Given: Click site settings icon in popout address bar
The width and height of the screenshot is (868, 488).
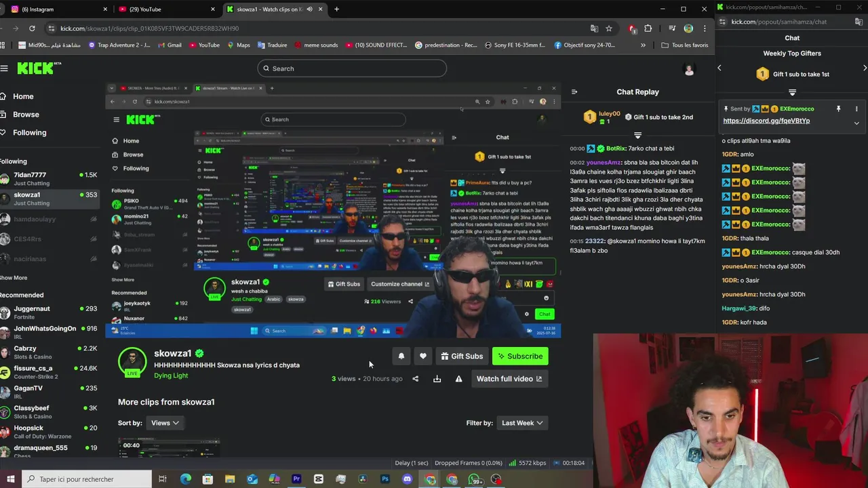Looking at the screenshot, I should pos(724,22).
